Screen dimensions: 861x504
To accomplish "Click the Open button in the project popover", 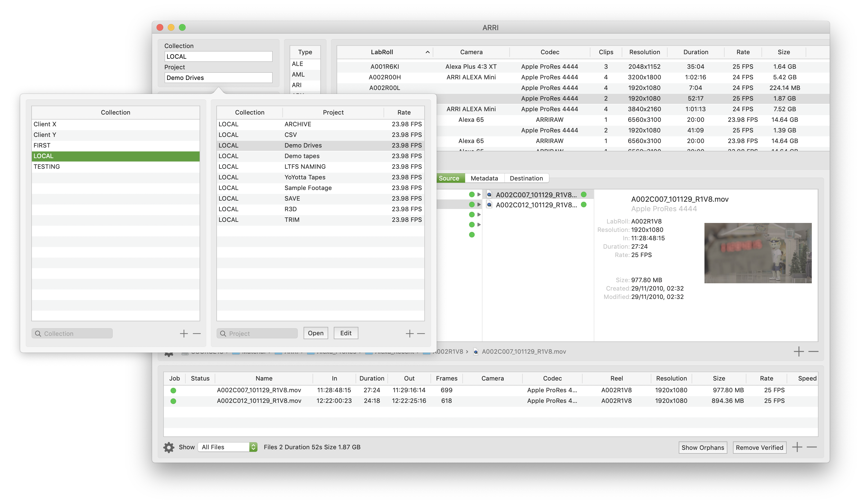I will pos(316,333).
